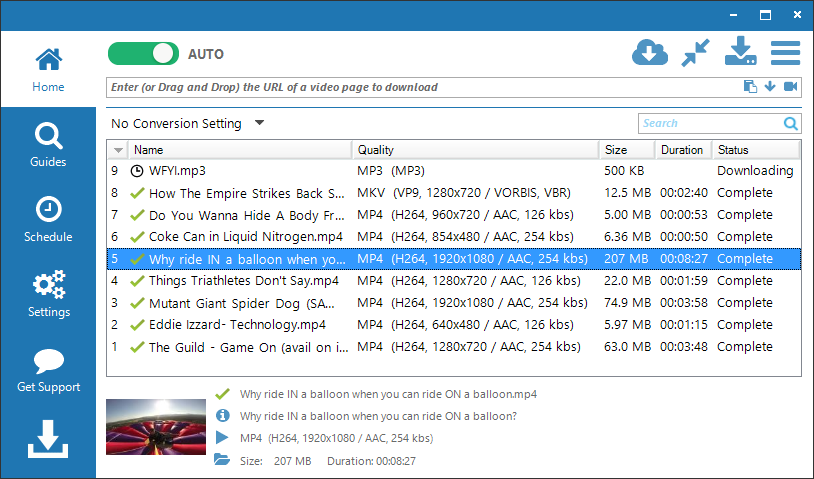Maximize the application window
814x479 pixels.
coord(765,15)
